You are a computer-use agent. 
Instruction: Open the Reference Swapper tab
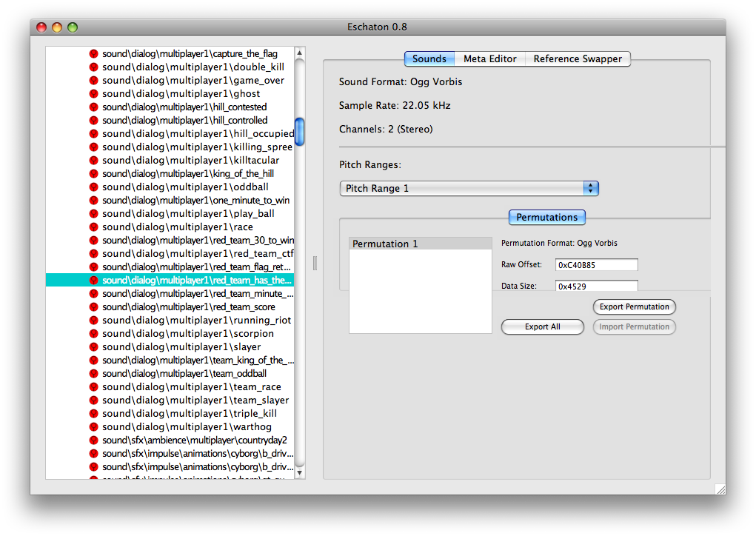click(578, 59)
